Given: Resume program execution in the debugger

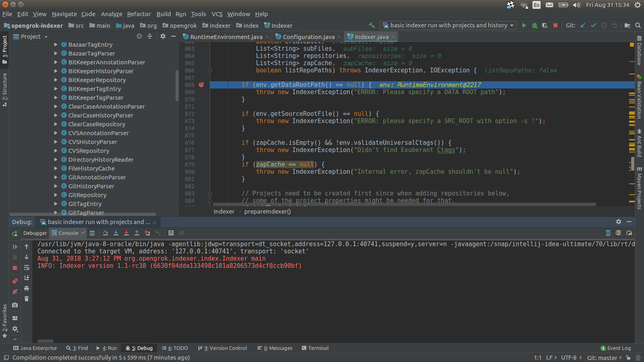Looking at the screenshot, I should click(15, 247).
